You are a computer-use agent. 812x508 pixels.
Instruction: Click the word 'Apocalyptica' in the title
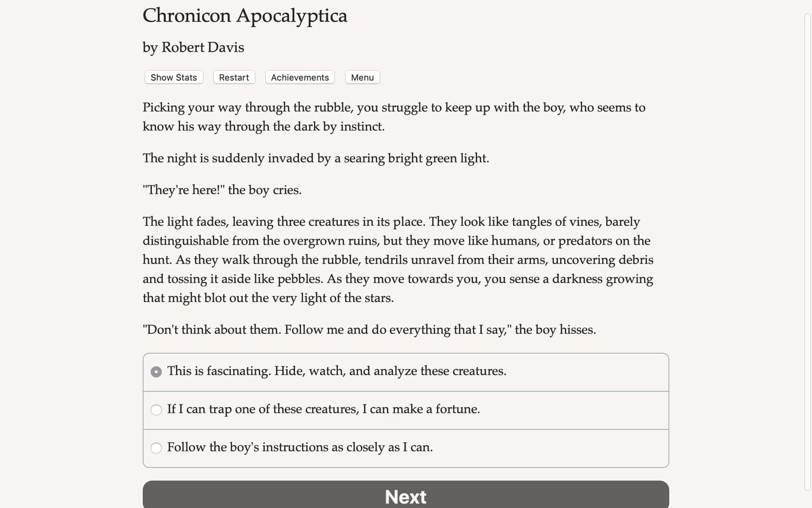tap(291, 16)
